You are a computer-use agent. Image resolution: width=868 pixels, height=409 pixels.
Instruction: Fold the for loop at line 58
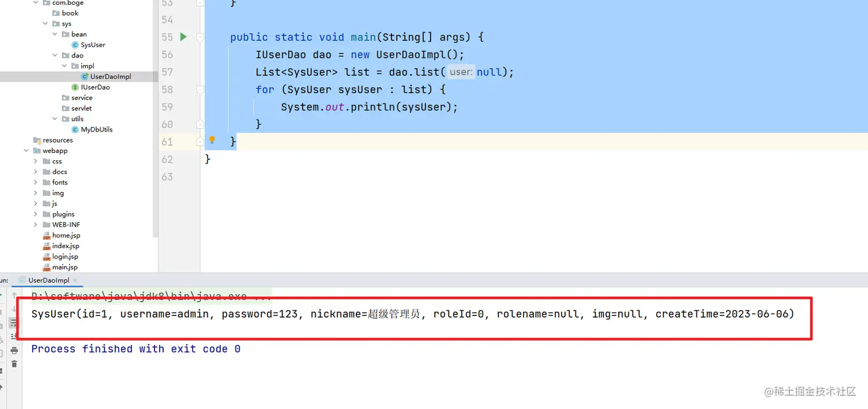pyautogui.click(x=200, y=90)
